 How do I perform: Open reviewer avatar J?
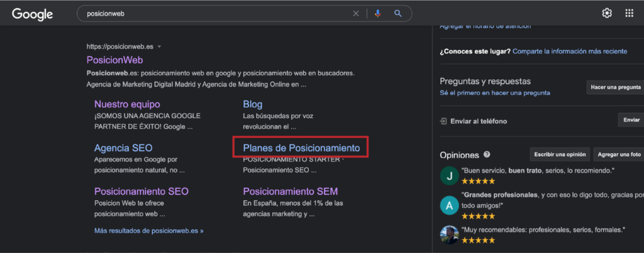point(449,176)
